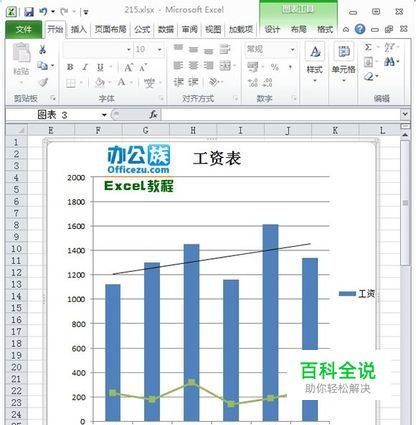Open the number format 常规 dropdown
The image size is (416, 425).
[292, 50]
